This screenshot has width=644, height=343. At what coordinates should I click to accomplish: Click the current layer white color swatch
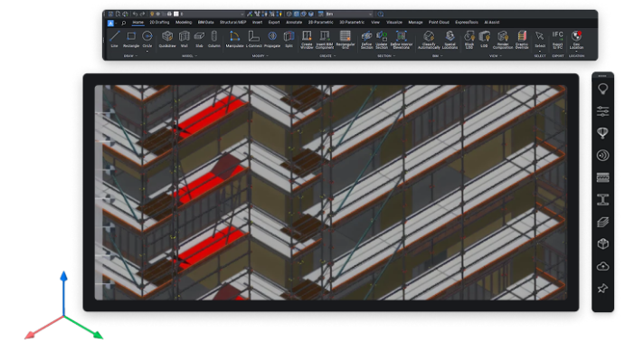(x=175, y=14)
